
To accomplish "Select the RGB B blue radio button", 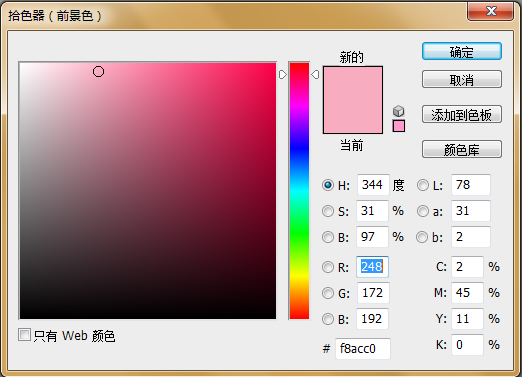I will point(328,319).
